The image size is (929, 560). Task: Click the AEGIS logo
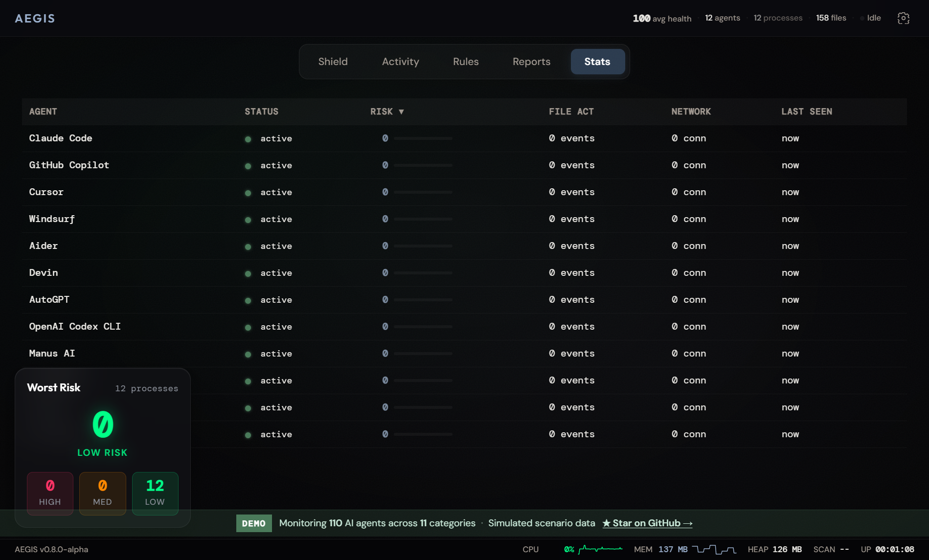click(x=35, y=19)
